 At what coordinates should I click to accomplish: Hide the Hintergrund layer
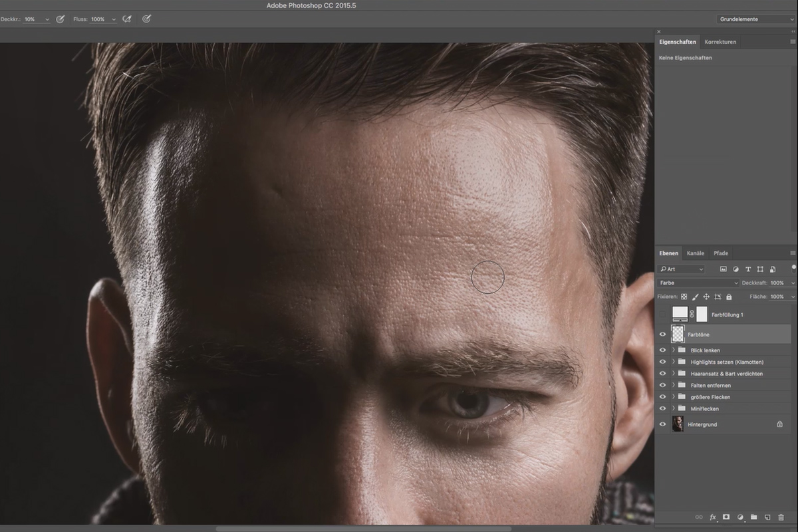click(662, 424)
